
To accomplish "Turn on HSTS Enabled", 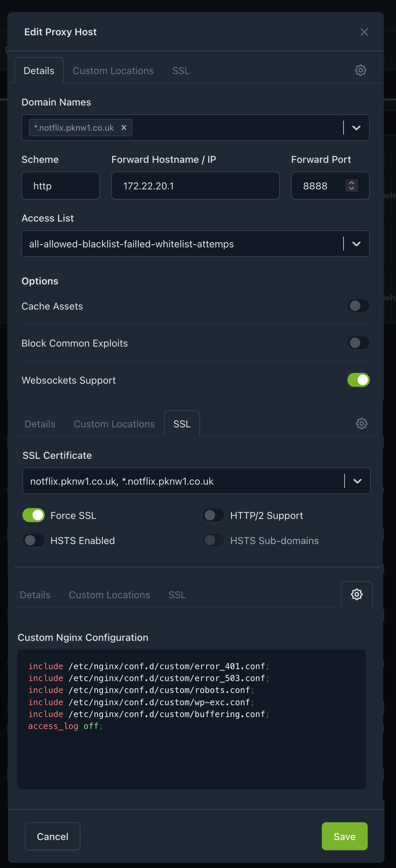I will (x=34, y=541).
